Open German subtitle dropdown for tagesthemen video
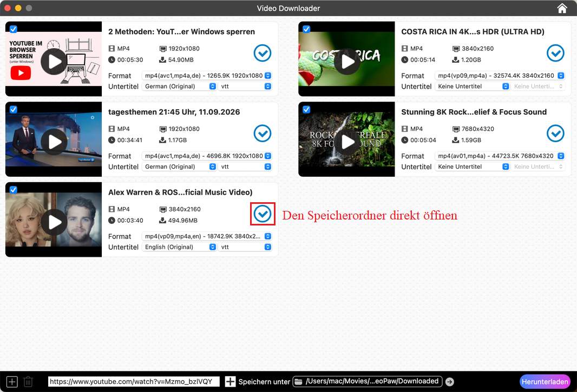Viewport: 577px width, 392px height. click(x=179, y=167)
